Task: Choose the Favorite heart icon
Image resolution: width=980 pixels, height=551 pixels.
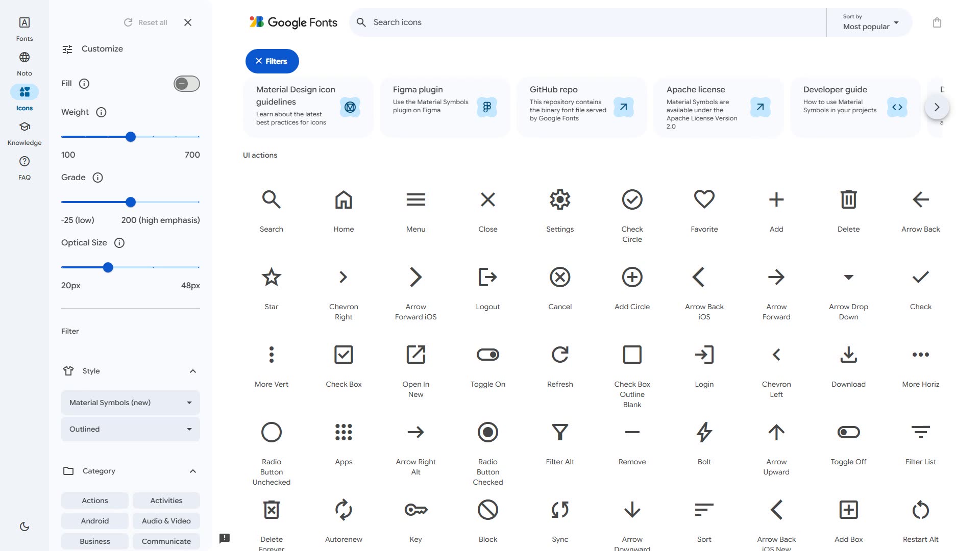Action: tap(704, 199)
